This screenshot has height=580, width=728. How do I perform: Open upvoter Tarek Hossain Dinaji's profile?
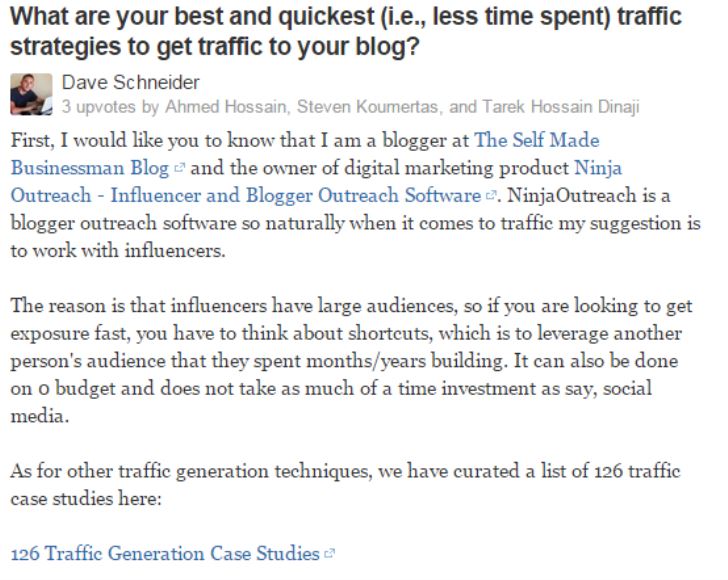(561, 107)
